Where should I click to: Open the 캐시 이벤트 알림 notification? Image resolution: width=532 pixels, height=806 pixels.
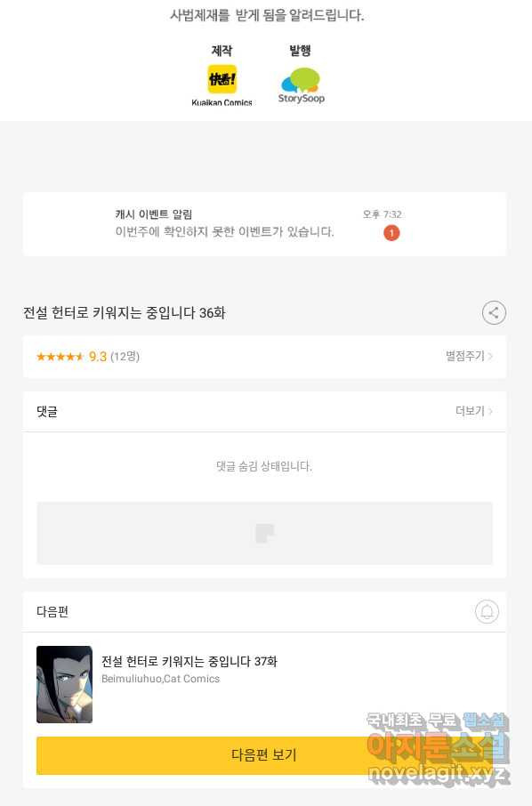264,224
